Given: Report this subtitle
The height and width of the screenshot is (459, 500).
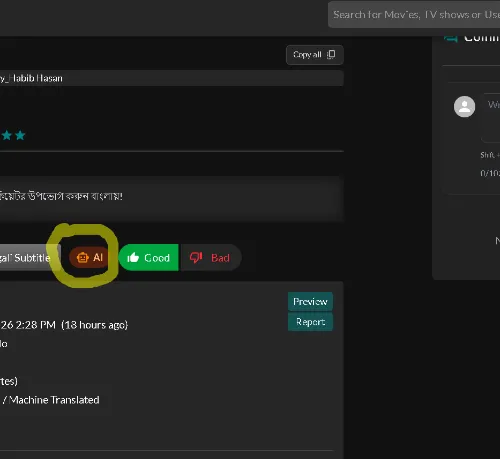Looking at the screenshot, I should click(310, 322).
